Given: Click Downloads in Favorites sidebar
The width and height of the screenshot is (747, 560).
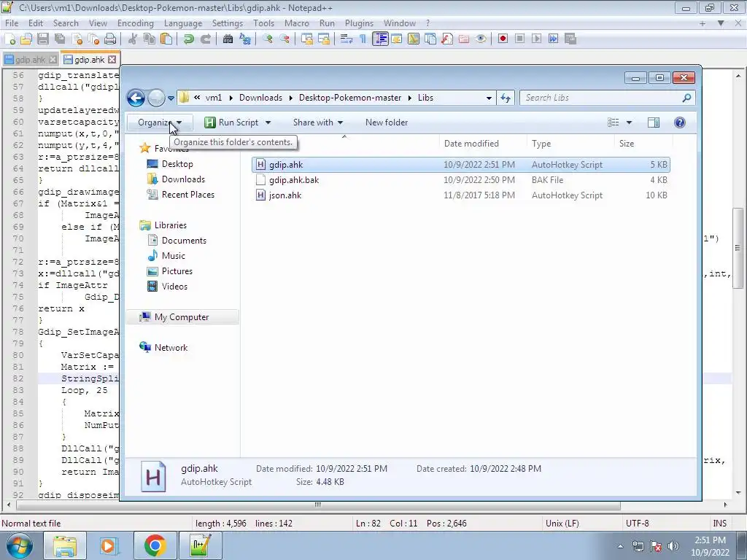Looking at the screenshot, I should click(183, 179).
